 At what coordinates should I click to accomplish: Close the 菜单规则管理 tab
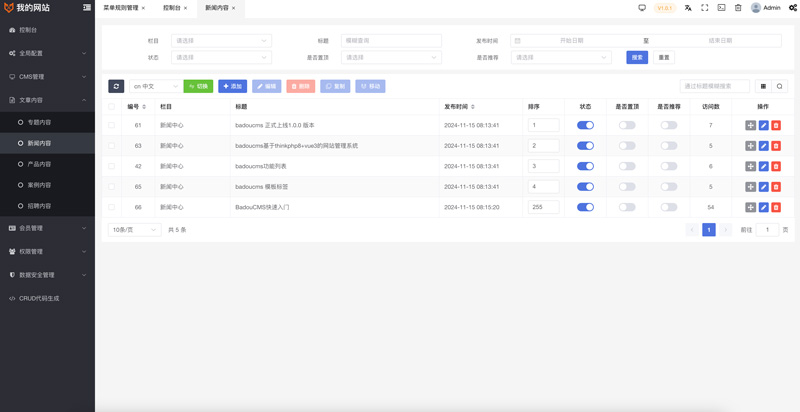[143, 8]
